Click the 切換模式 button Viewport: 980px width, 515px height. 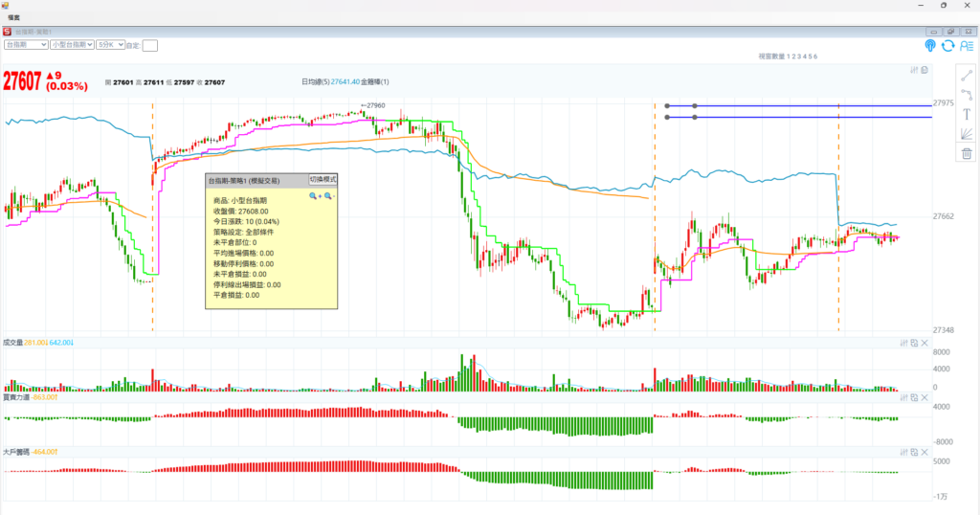click(x=323, y=179)
